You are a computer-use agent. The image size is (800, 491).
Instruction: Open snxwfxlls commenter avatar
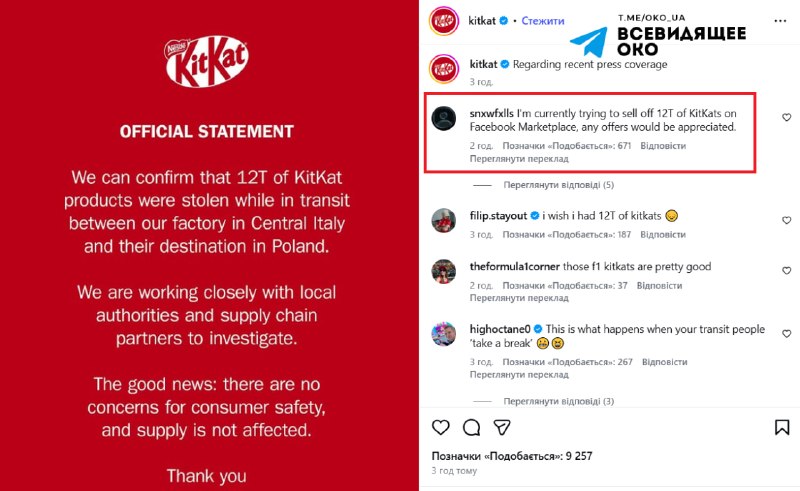[444, 119]
